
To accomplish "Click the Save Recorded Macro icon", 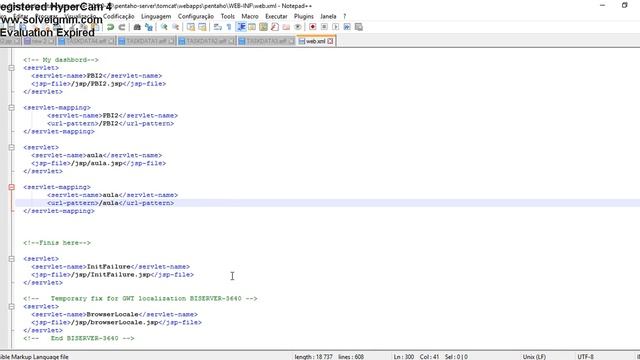I will pos(359,27).
